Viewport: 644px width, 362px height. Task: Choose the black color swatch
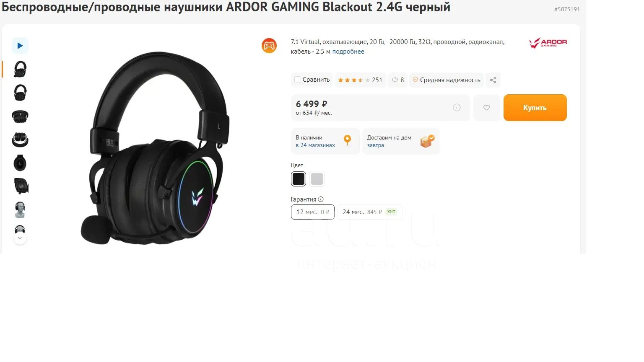[299, 179]
